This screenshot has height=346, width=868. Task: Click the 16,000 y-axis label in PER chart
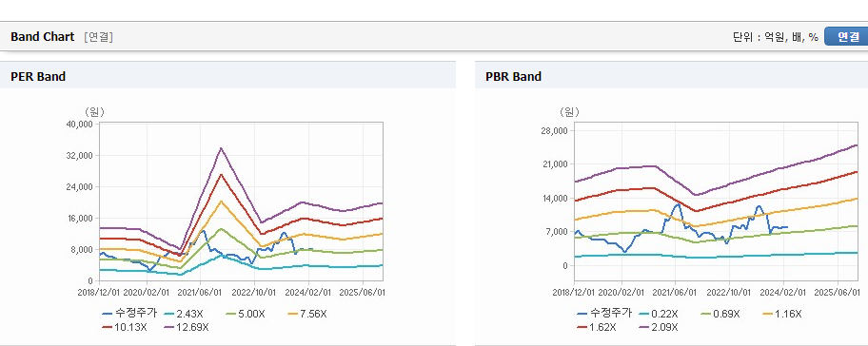(x=79, y=219)
